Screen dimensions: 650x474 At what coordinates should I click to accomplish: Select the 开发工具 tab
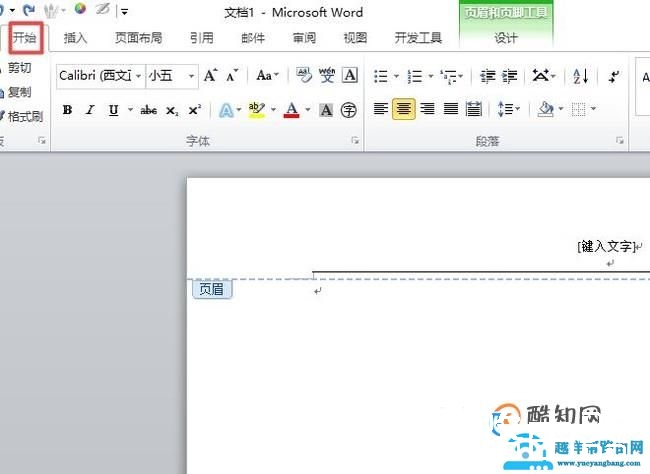(418, 38)
